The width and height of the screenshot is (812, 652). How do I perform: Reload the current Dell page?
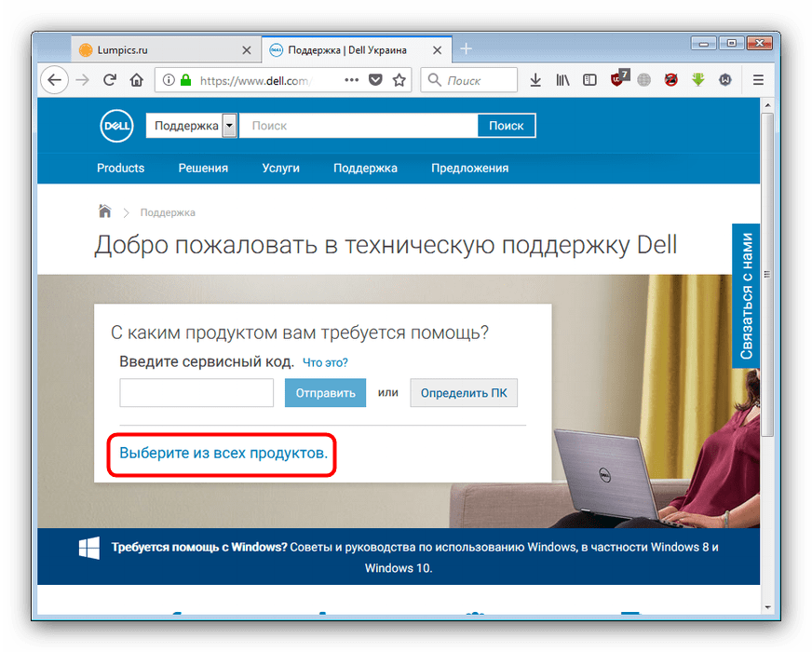(110, 80)
